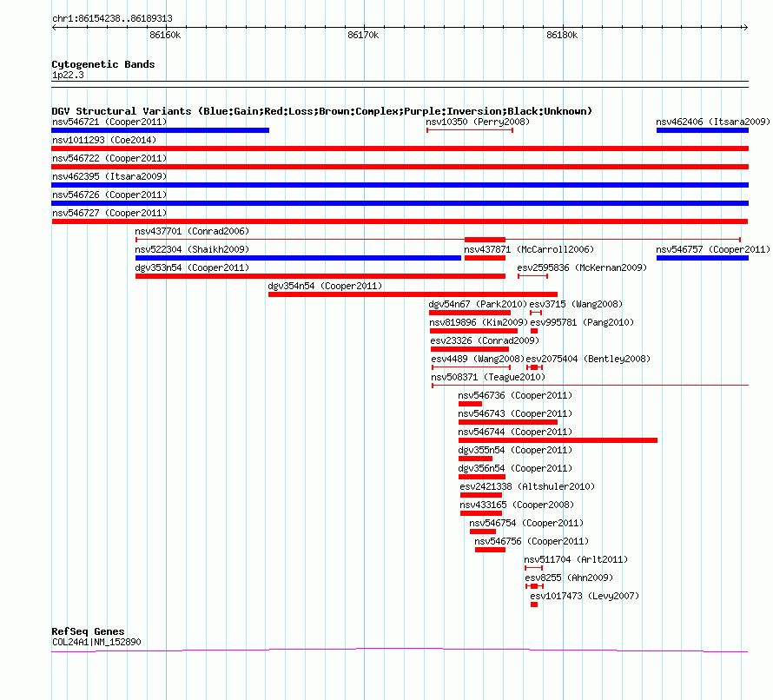Click the ruler's left arrow end
This screenshot has height=700, width=773.
[54, 27]
